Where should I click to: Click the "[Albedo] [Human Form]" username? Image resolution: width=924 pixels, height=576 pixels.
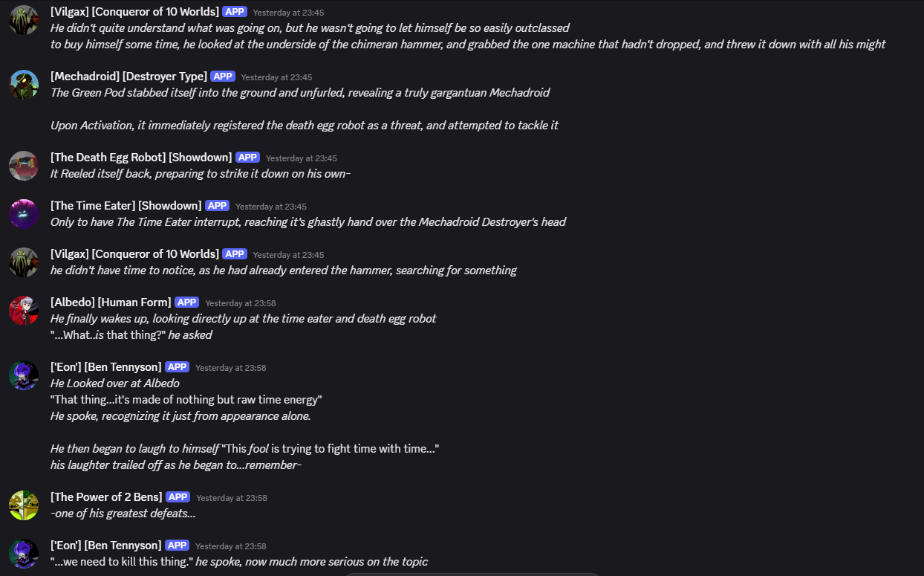coord(111,302)
